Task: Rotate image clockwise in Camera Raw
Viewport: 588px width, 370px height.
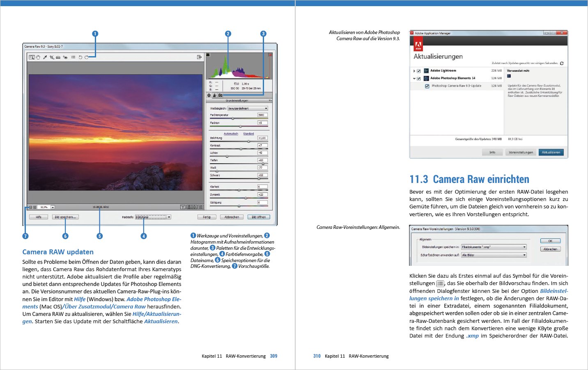Action: pyautogui.click(x=86, y=57)
